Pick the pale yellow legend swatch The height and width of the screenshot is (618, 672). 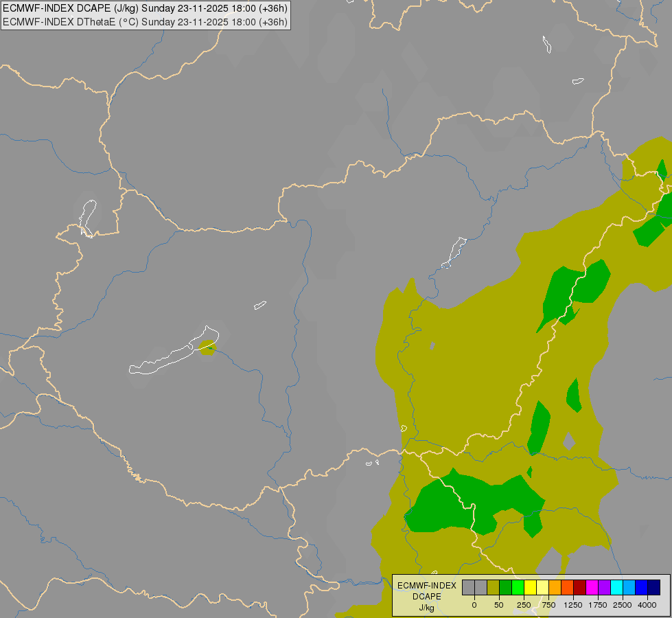(x=542, y=587)
